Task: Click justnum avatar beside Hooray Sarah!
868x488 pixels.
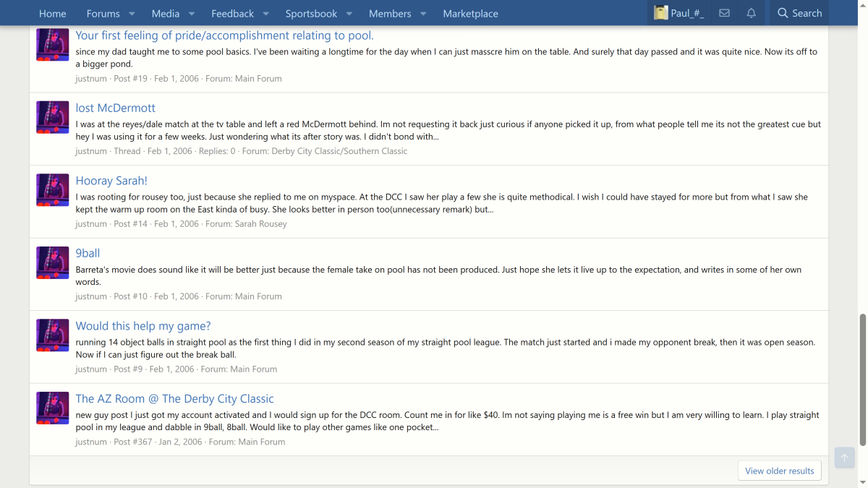Action: coord(53,190)
